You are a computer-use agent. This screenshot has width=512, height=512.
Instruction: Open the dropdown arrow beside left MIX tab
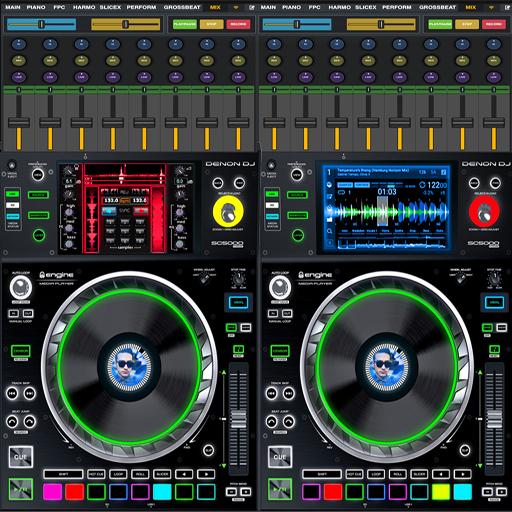pos(236,7)
